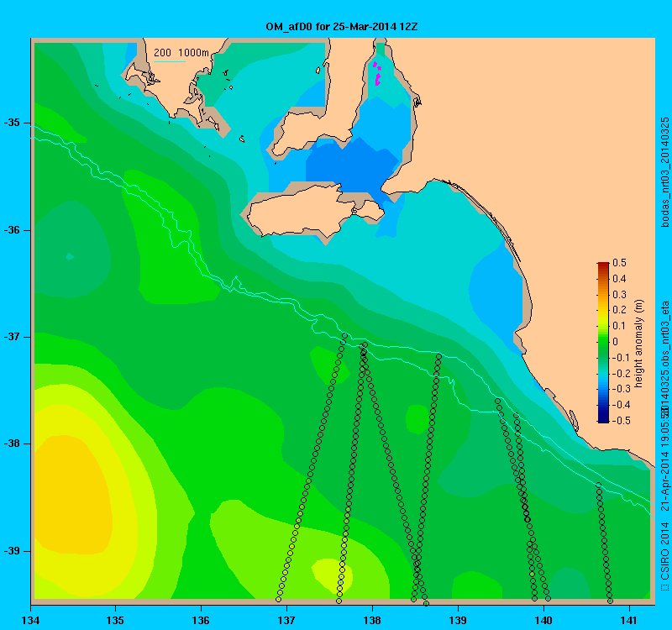
Task: Click the colorbar value 0
Action: point(616,342)
